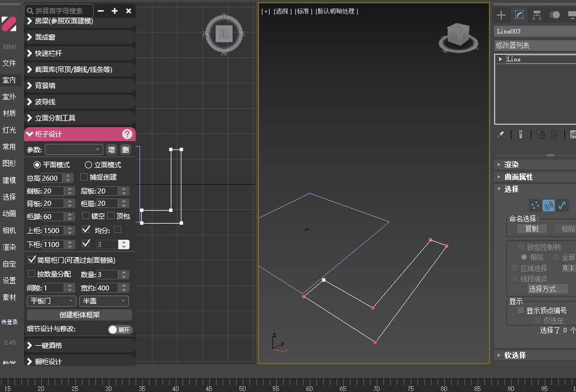This screenshot has height=392, width=576.
Task: Select Segment sub-object level icon
Action: (x=549, y=206)
